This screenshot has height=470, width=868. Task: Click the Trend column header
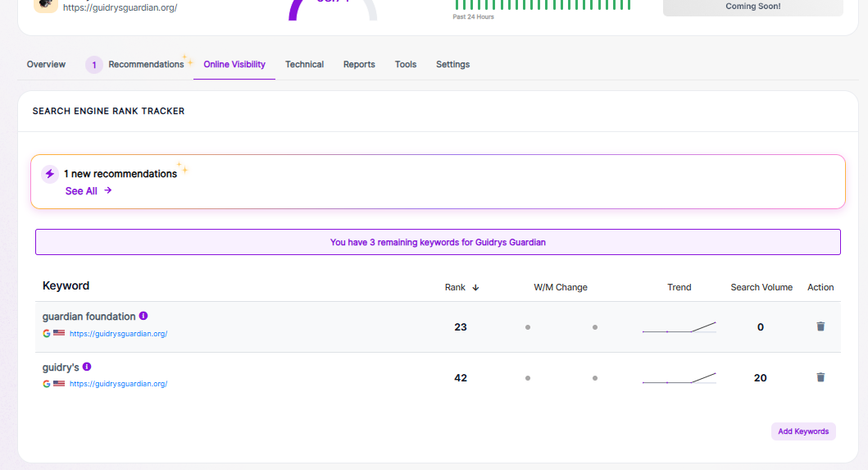[x=679, y=287]
